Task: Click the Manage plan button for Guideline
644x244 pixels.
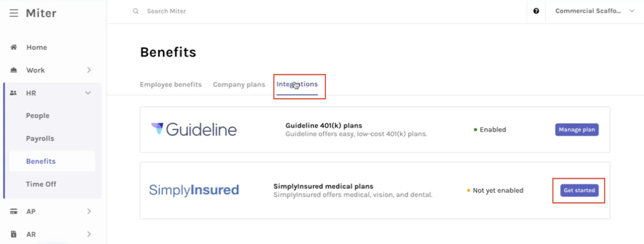Action: [577, 129]
